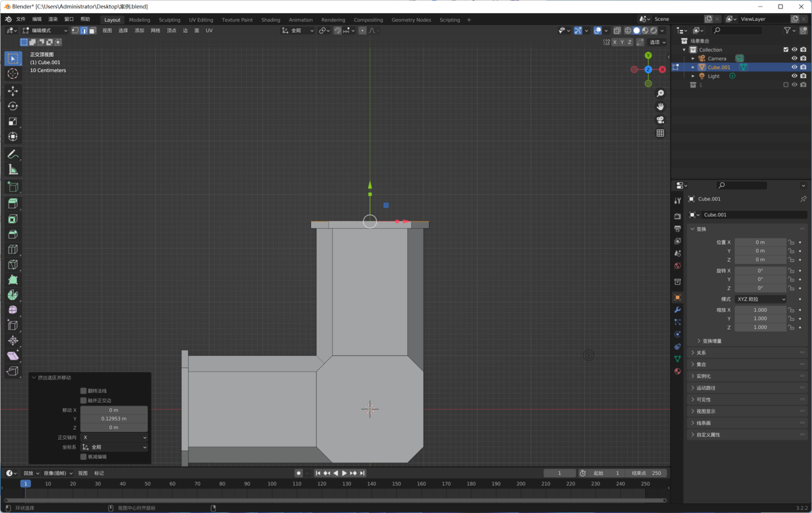
Task: Open the XYZ 欧拉 rotation mode dropdown
Action: 760,299
